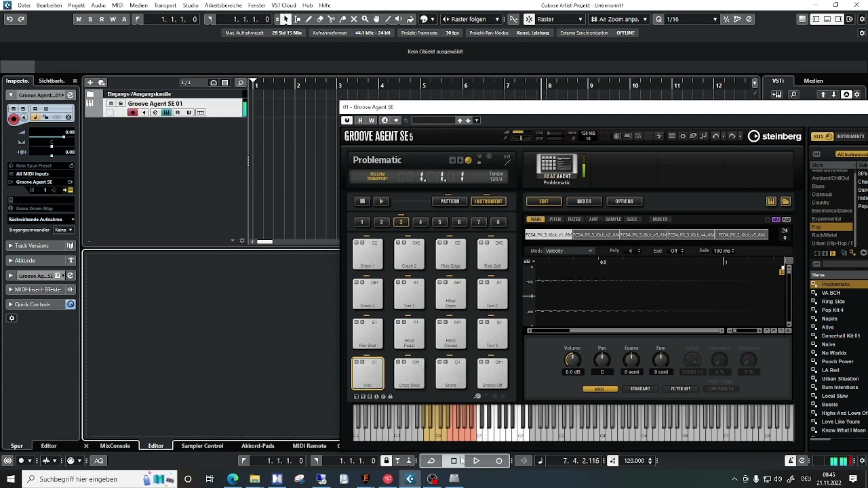Enable record on Groove Agent SE 01 track
The image size is (868, 488).
point(133,113)
